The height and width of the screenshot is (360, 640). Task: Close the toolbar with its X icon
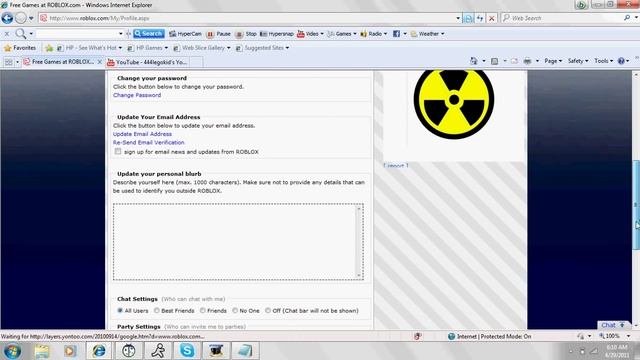click(x=7, y=34)
